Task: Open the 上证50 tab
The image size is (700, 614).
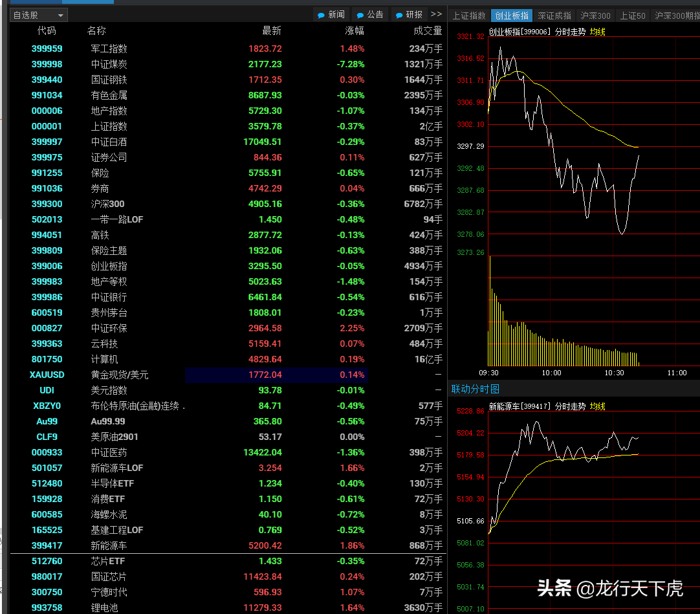Action: click(633, 16)
